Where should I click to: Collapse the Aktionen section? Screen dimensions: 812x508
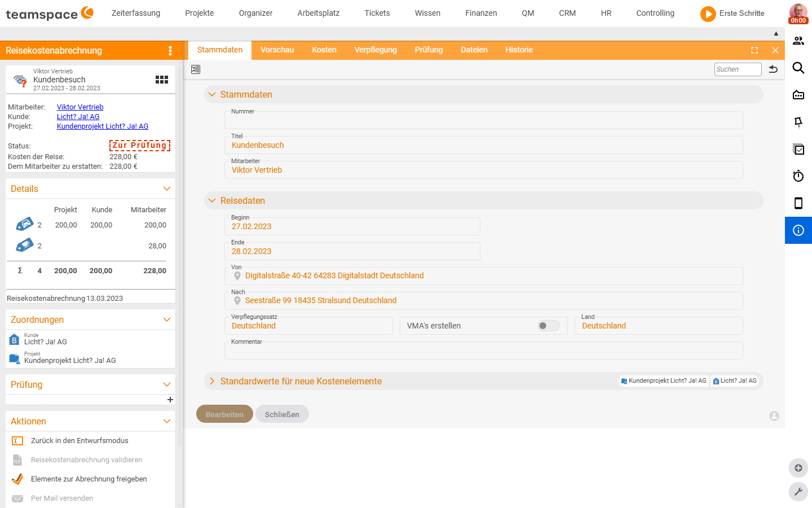166,422
